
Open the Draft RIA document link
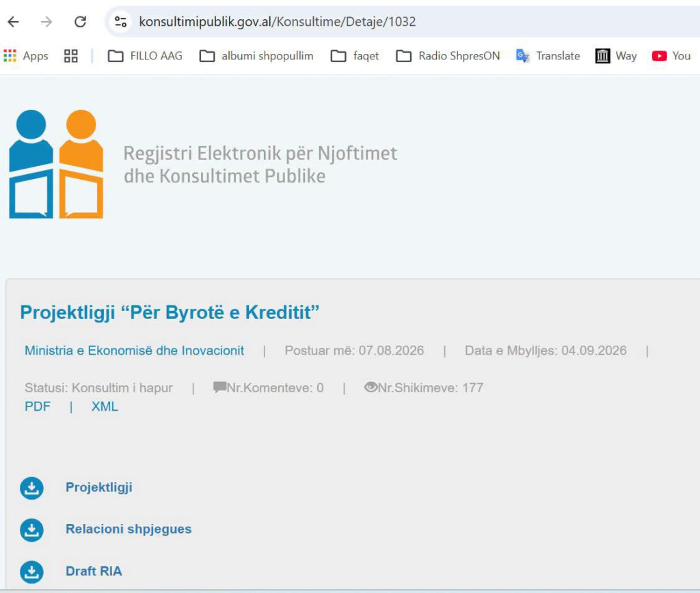tap(94, 571)
